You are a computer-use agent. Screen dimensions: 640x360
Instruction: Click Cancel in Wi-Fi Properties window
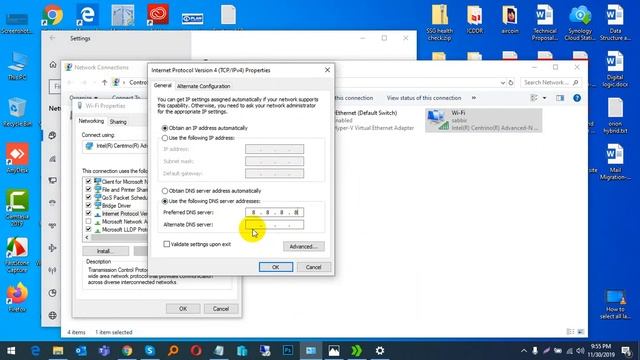220,309
